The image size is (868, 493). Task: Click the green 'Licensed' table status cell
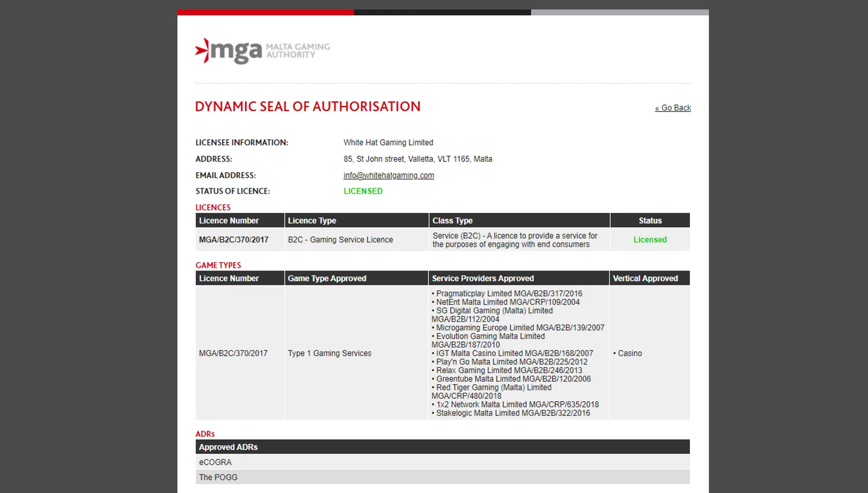[x=650, y=240]
